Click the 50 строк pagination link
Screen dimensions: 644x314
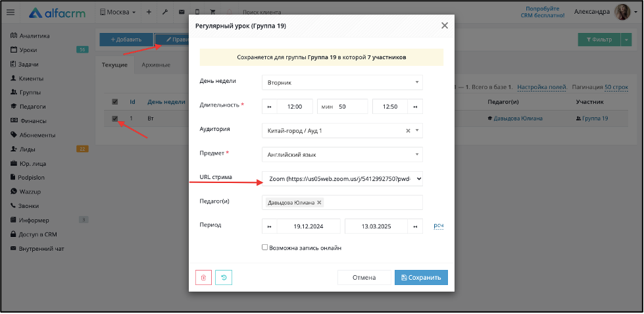coord(616,87)
